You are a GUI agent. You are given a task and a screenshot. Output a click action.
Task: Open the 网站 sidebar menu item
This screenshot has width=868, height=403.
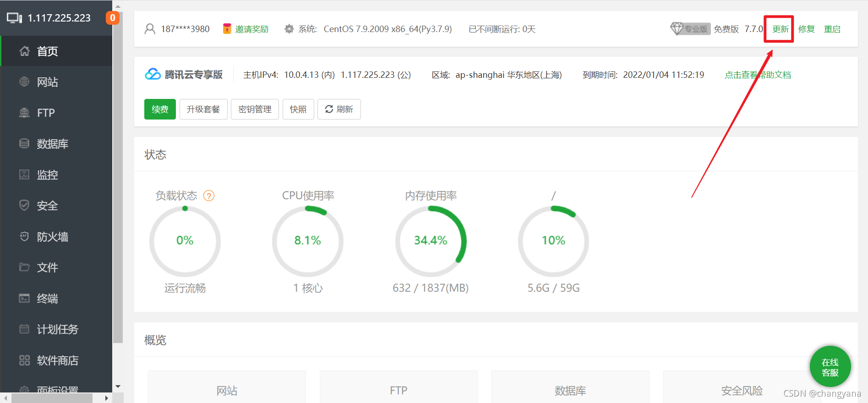(56, 82)
